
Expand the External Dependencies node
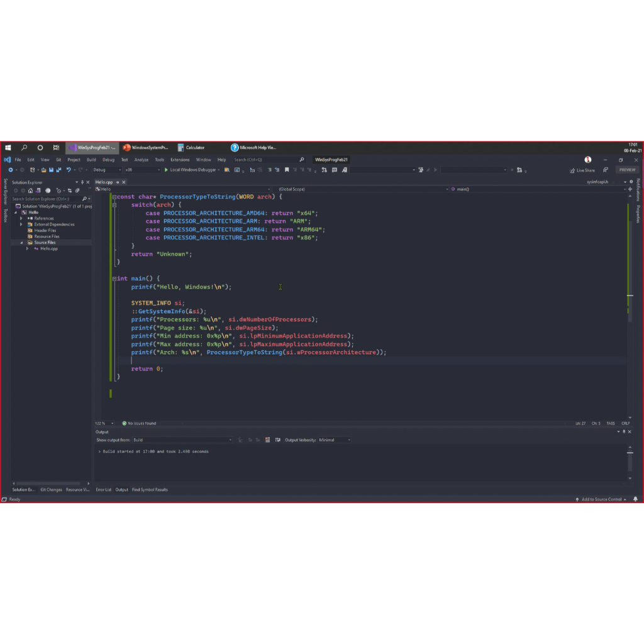pos(21,225)
